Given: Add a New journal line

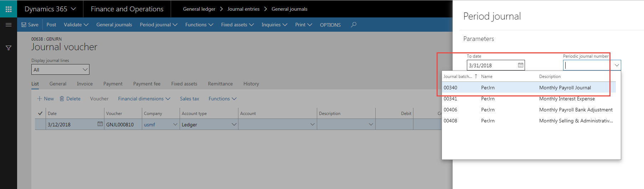Looking at the screenshot, I should click(45, 99).
